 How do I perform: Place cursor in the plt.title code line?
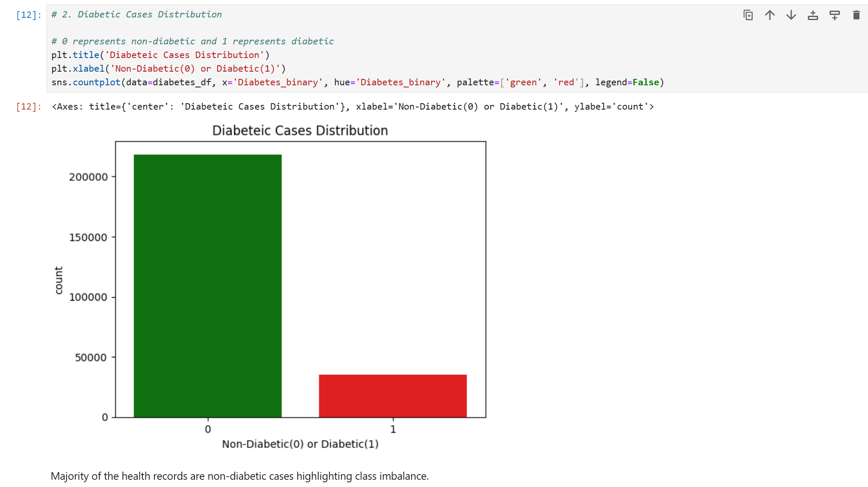(x=160, y=55)
